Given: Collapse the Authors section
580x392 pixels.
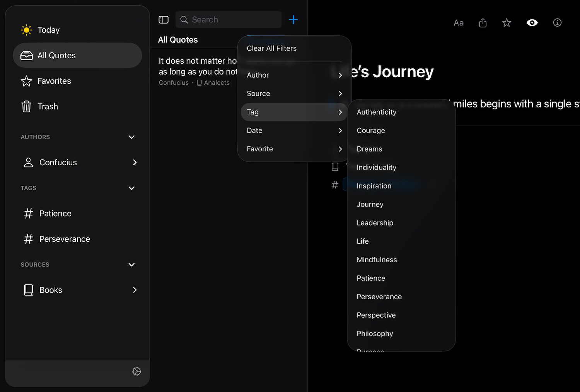Looking at the screenshot, I should click(131, 137).
